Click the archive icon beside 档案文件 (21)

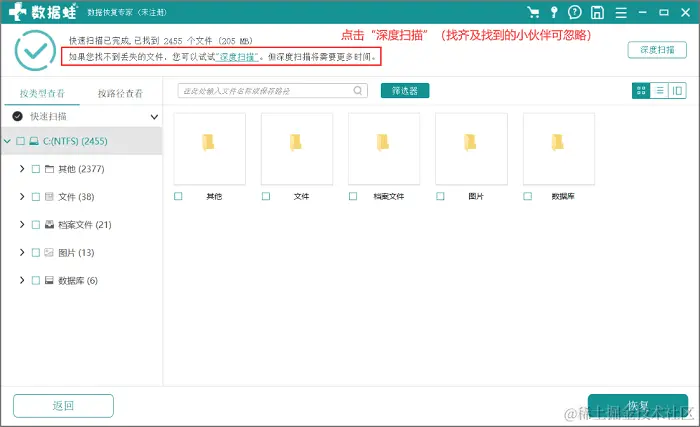(49, 225)
